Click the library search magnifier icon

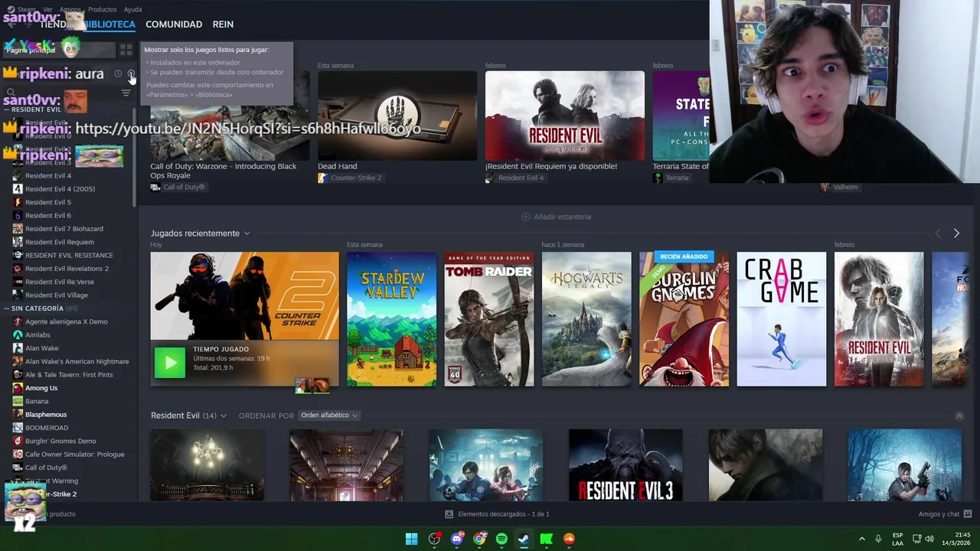11,93
